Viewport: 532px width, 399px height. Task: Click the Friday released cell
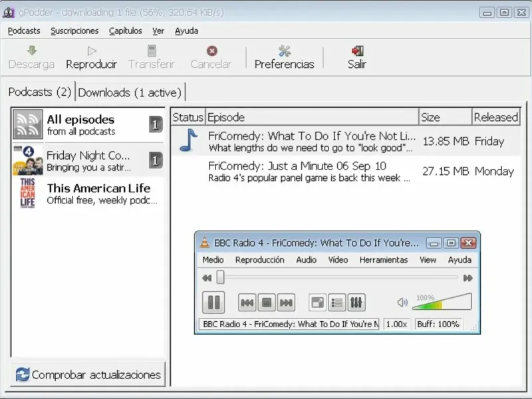click(x=489, y=141)
